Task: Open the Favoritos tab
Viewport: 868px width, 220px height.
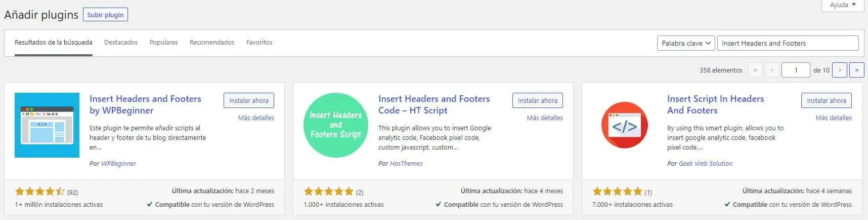Action: tap(259, 43)
